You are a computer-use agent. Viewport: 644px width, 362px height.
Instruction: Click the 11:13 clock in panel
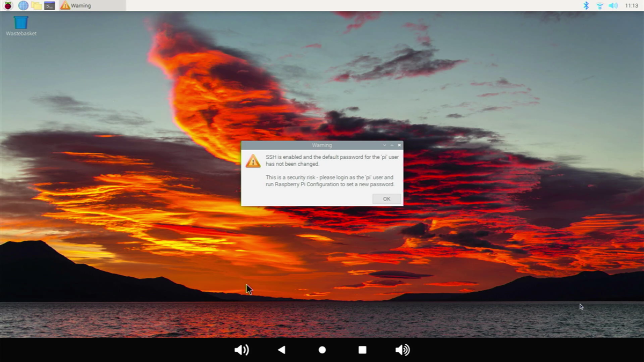tap(631, 5)
